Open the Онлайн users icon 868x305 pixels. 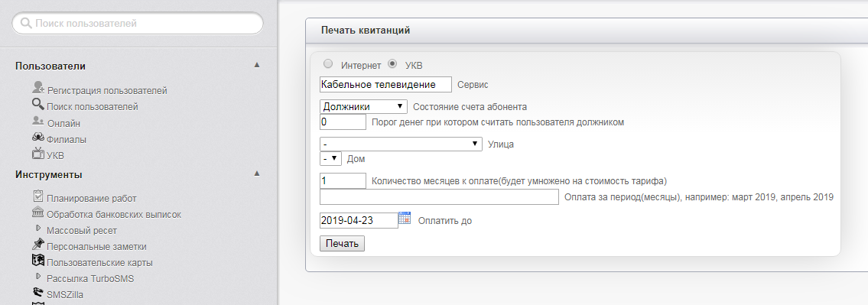(38, 120)
